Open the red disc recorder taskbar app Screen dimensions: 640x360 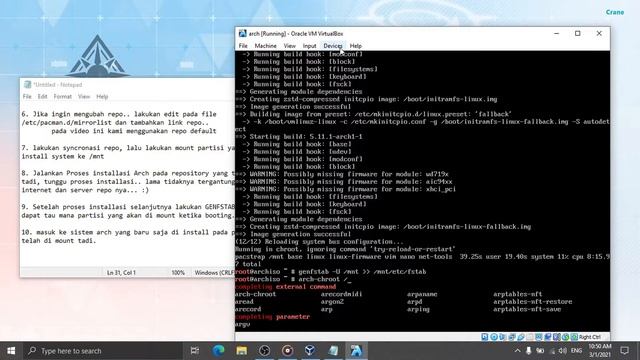pyautogui.click(x=287, y=351)
